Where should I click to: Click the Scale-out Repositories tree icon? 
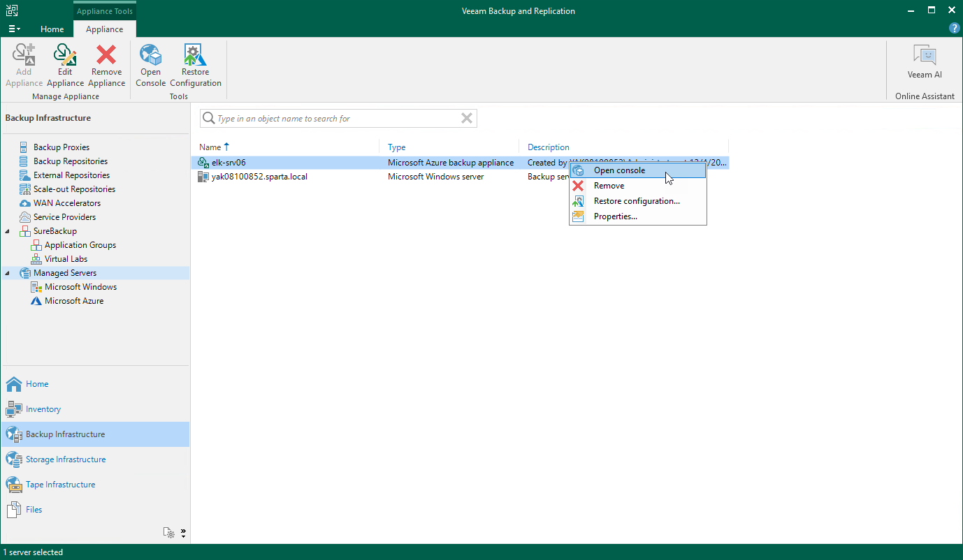click(x=25, y=189)
